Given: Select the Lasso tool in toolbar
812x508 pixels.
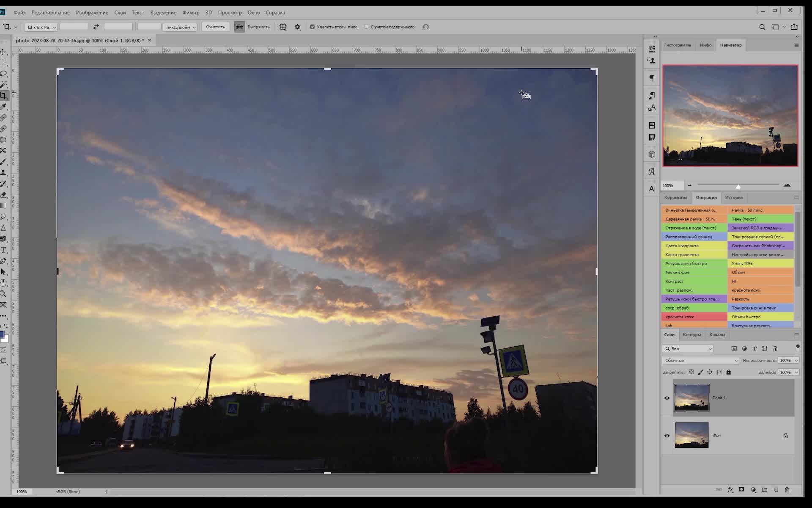Looking at the screenshot, I should click(x=3, y=74).
